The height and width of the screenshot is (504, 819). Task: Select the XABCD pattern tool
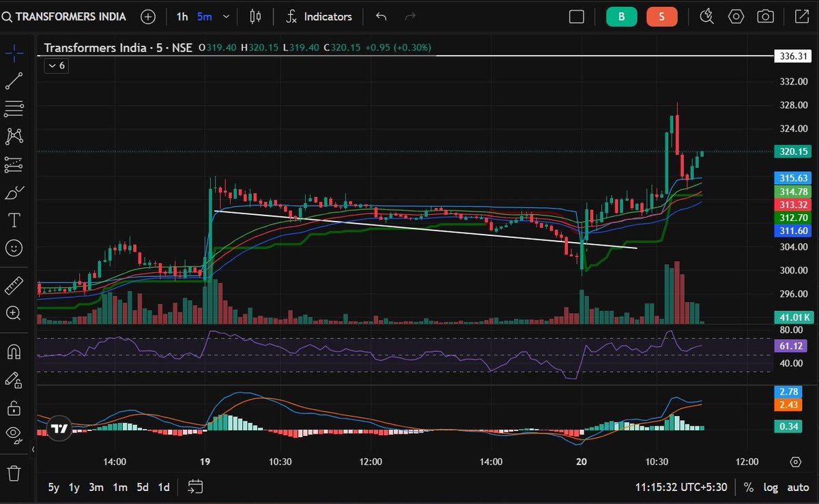(14, 136)
